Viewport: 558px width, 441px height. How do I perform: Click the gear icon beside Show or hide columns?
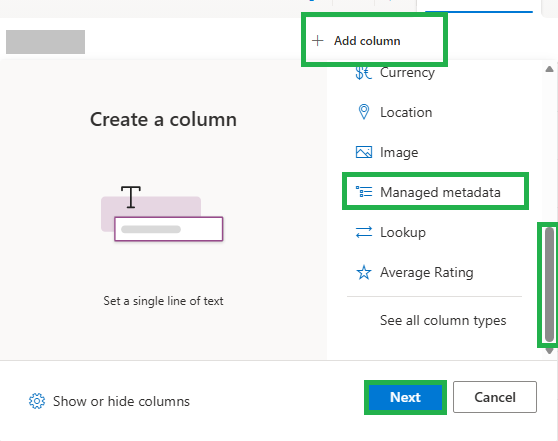pos(37,401)
